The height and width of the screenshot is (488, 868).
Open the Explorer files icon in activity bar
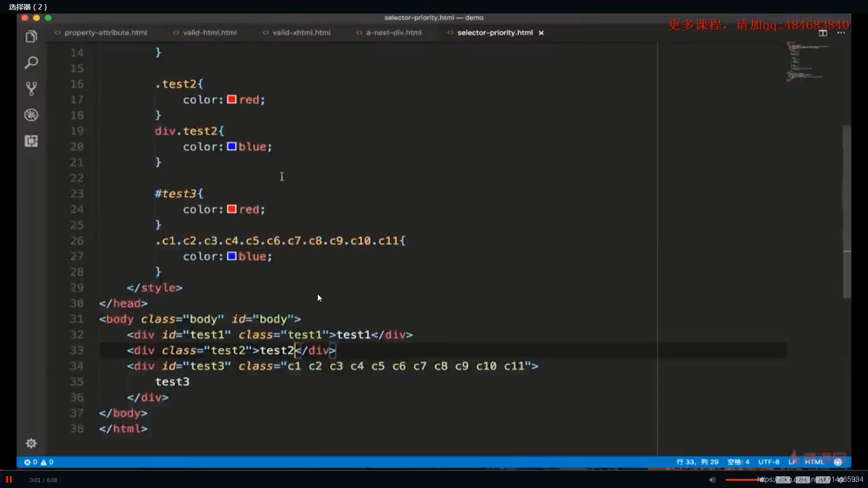[x=31, y=37]
